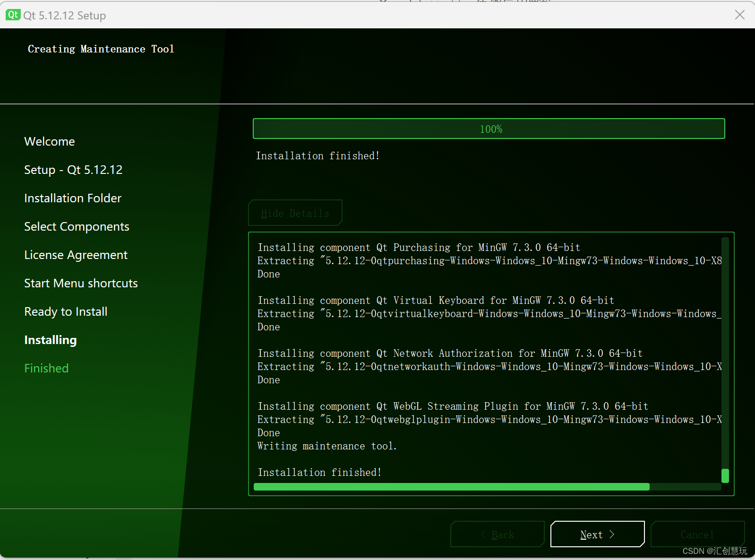The height and width of the screenshot is (560, 755).
Task: Click the disabled Back button
Action: pos(498,534)
